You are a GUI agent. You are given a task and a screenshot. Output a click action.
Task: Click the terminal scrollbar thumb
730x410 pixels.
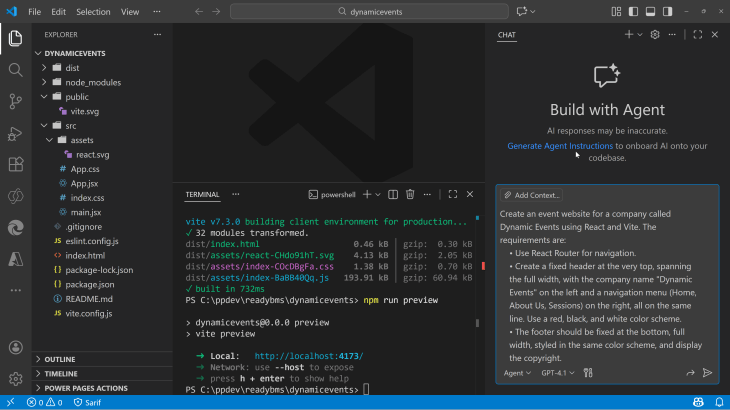tap(477, 323)
